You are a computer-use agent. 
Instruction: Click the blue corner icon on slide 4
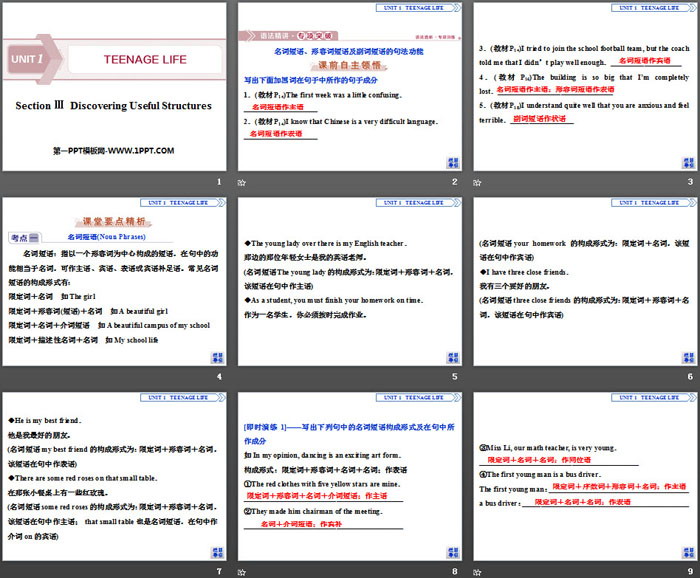217,358
